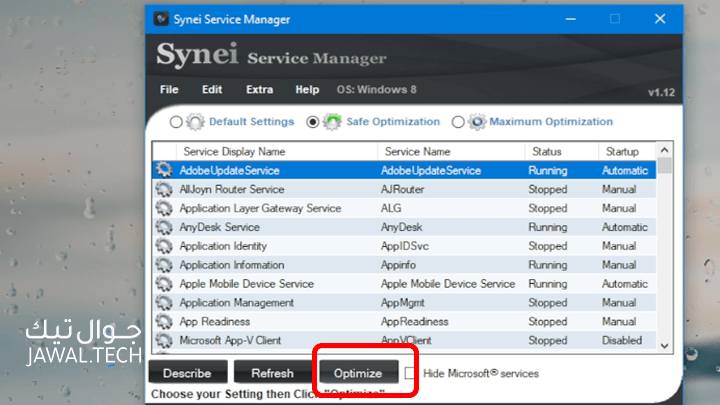Click the service list scrollbar thumb

click(x=664, y=165)
